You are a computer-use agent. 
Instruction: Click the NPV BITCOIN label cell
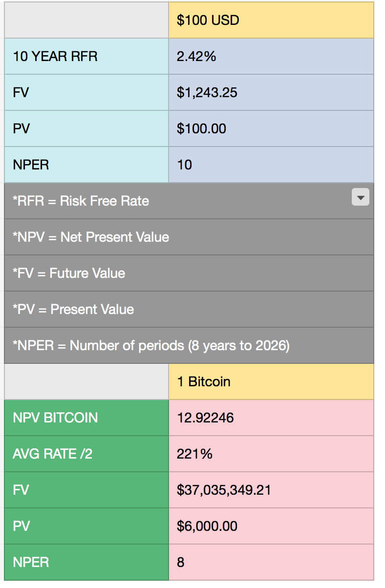(x=86, y=418)
